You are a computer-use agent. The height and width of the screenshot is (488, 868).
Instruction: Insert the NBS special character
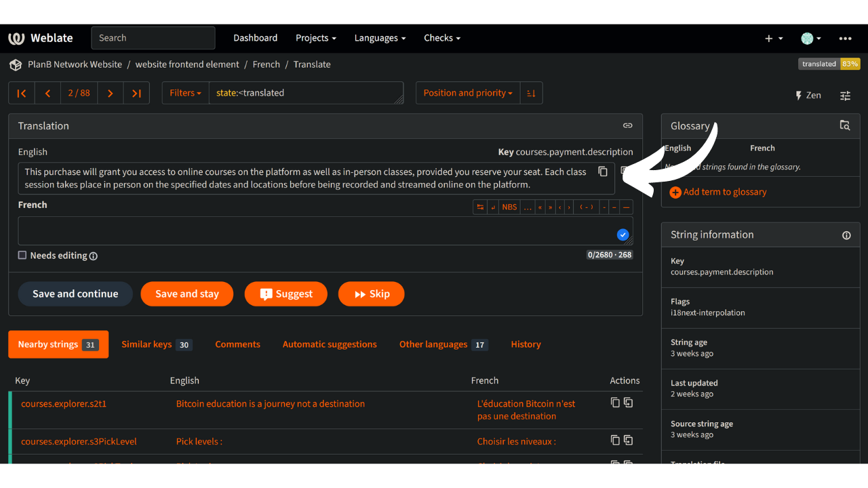point(509,207)
